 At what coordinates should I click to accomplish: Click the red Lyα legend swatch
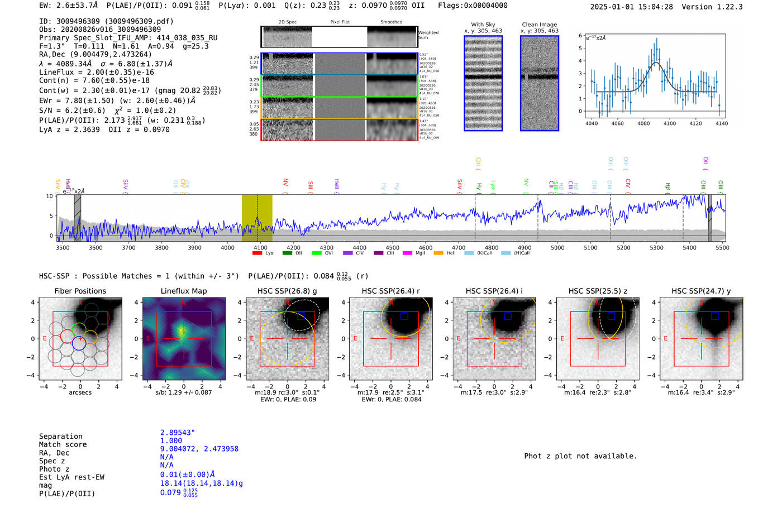[x=257, y=253]
